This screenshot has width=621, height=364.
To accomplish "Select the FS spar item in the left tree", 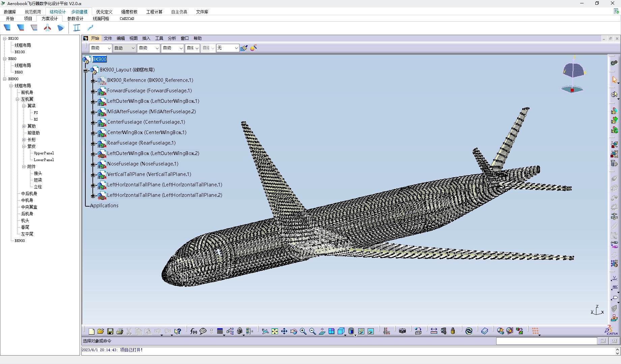I will pos(36,113).
